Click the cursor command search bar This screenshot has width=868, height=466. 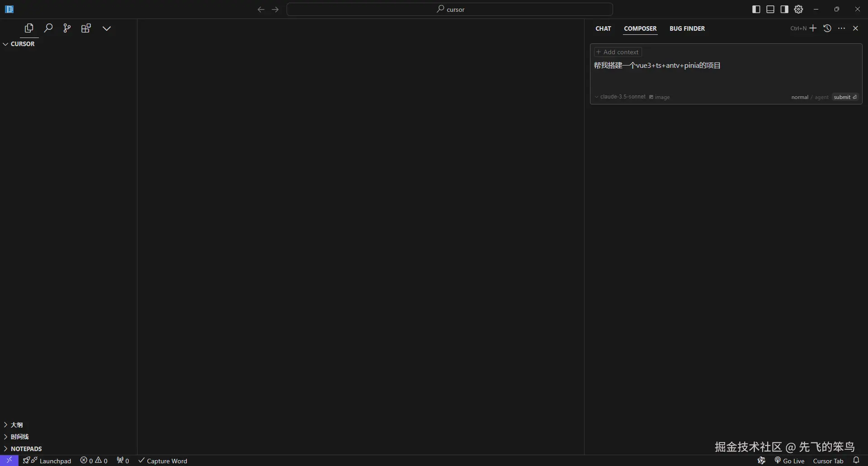450,9
